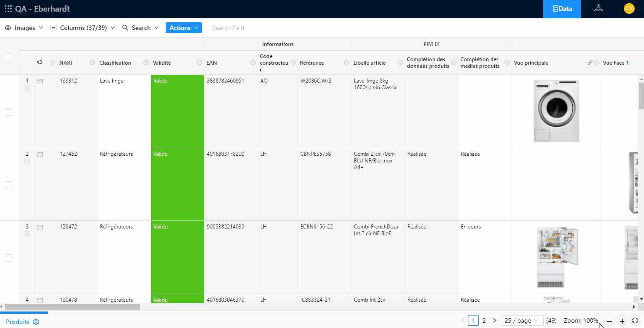Click the zoom out minus button
Screen dimensions: 644x328
coord(609,320)
